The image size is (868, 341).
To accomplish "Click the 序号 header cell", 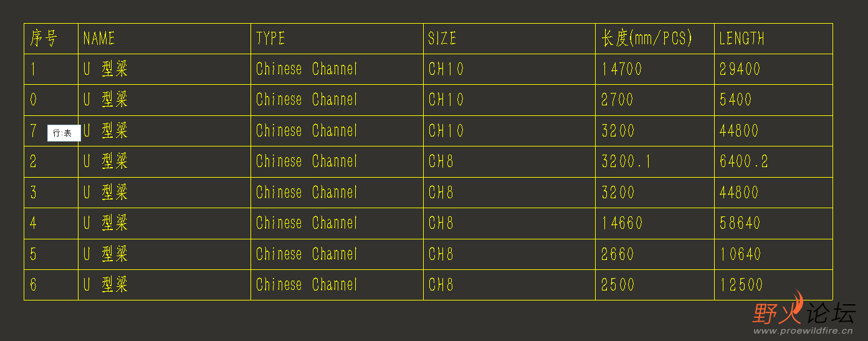I will [x=51, y=39].
